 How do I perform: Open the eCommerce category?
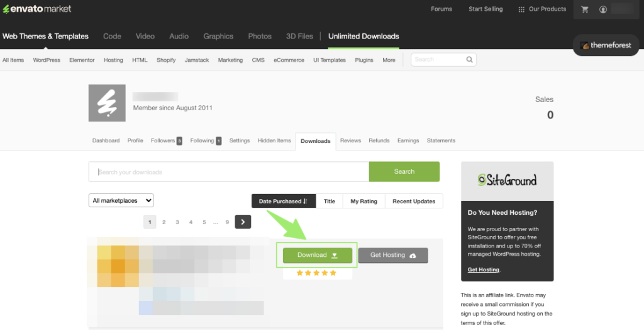[x=289, y=60]
